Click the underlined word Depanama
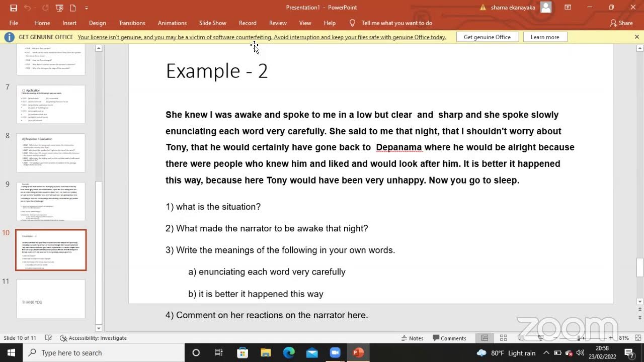This screenshot has height=362, width=644. pos(399,147)
